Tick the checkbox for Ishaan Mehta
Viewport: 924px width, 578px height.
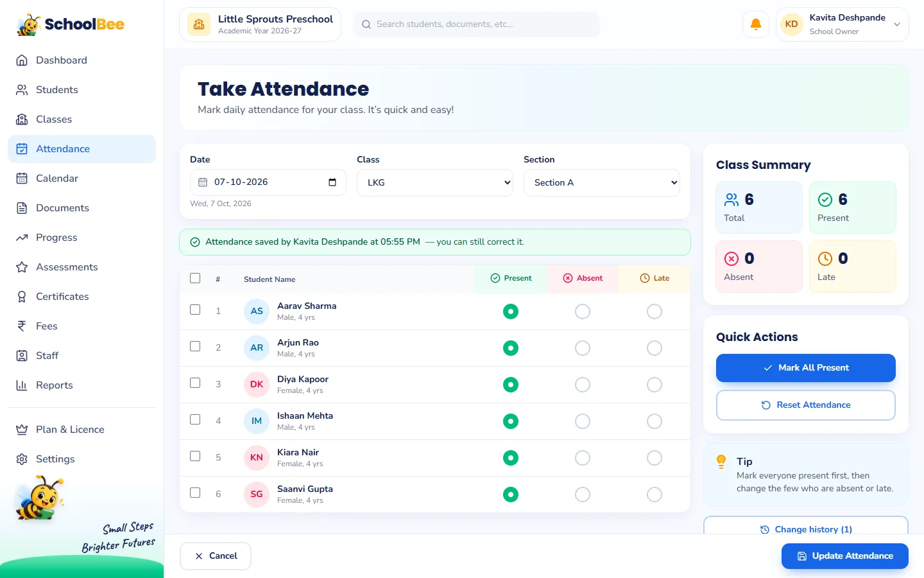[195, 419]
